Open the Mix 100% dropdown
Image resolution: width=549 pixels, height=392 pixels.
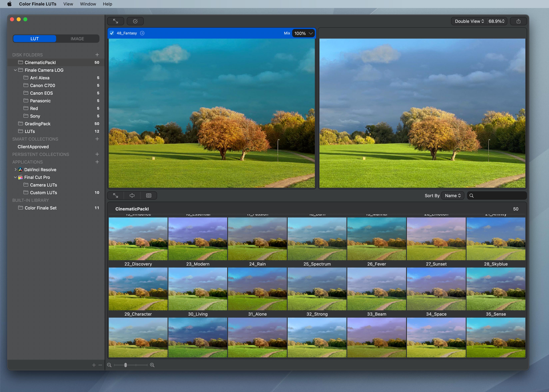coord(303,33)
